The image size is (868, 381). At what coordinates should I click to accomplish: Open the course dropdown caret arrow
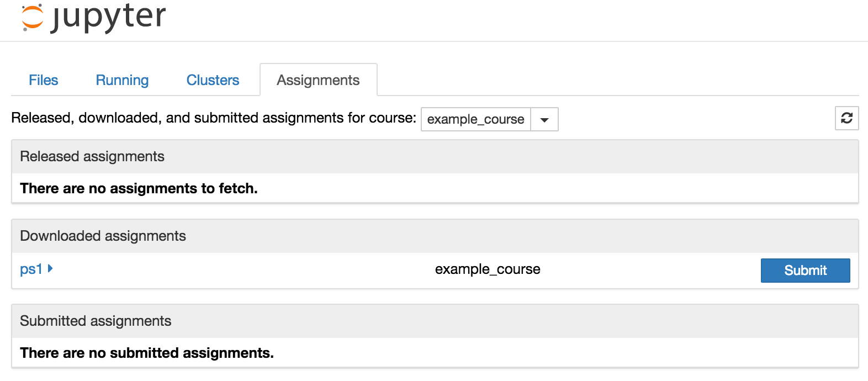(544, 120)
